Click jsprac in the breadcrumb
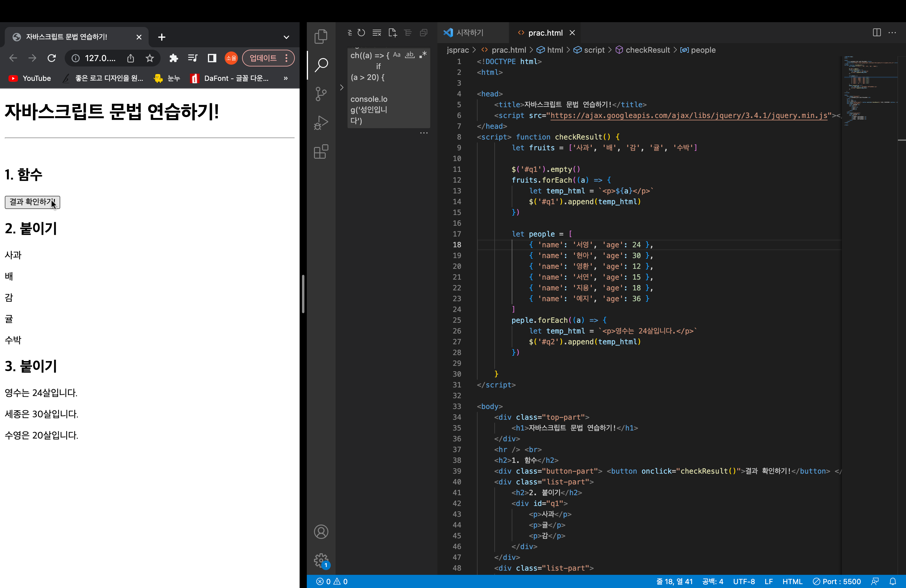 pos(457,50)
